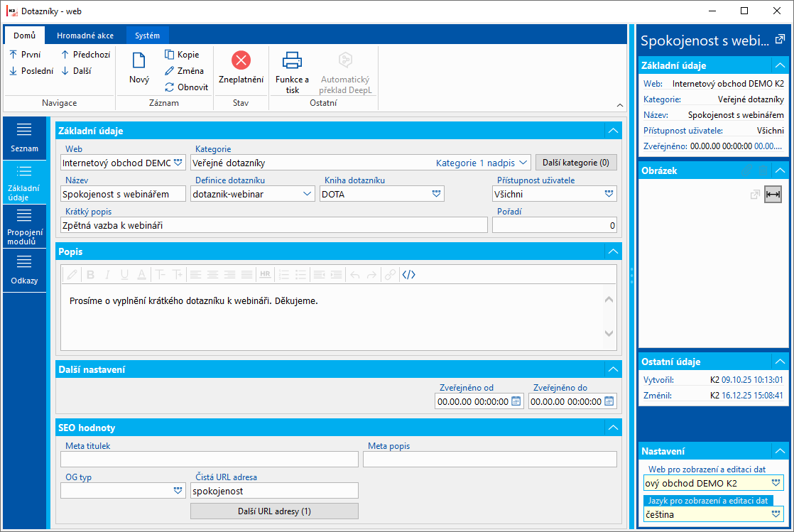This screenshot has width=794, height=532.
Task: Click the Meta titulek input field
Action: [x=210, y=460]
